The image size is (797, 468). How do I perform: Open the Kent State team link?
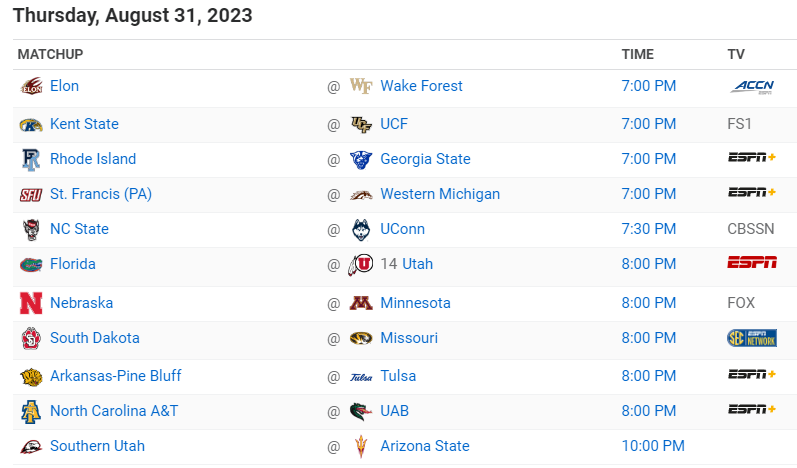(x=84, y=124)
